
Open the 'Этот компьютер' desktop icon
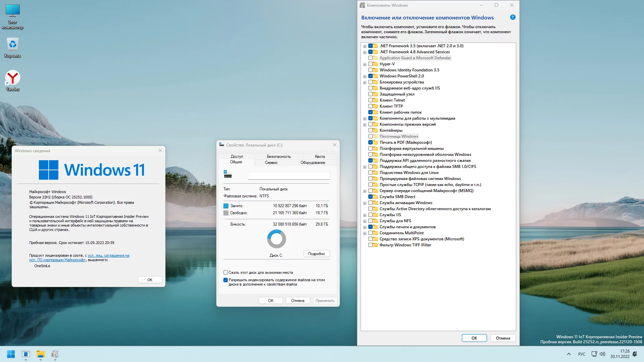(x=13, y=11)
